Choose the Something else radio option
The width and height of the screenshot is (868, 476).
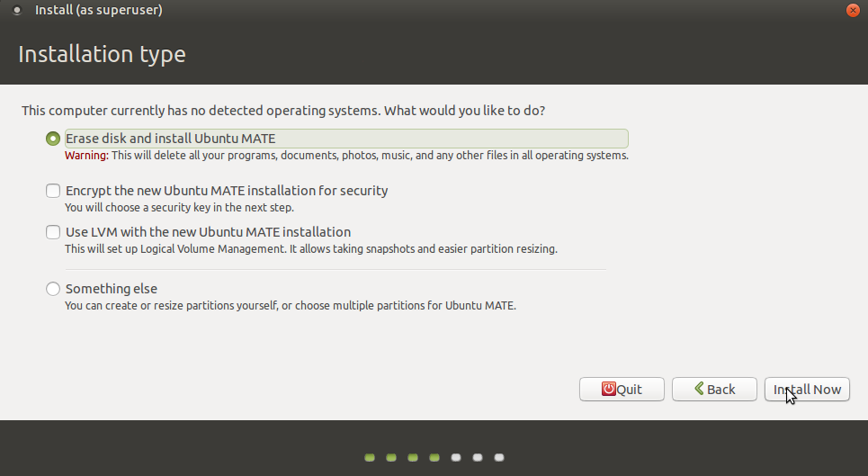[52, 289]
